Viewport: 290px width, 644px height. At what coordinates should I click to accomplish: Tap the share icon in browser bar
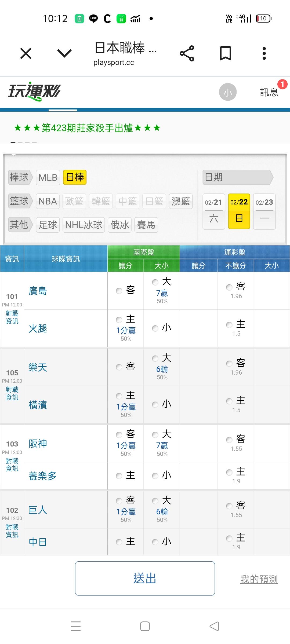click(187, 53)
